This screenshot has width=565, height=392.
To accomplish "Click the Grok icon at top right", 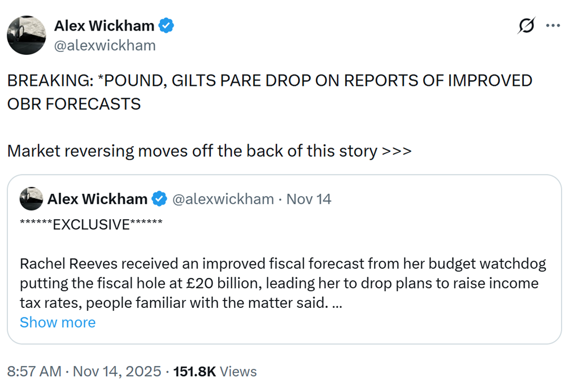I will 527,26.
